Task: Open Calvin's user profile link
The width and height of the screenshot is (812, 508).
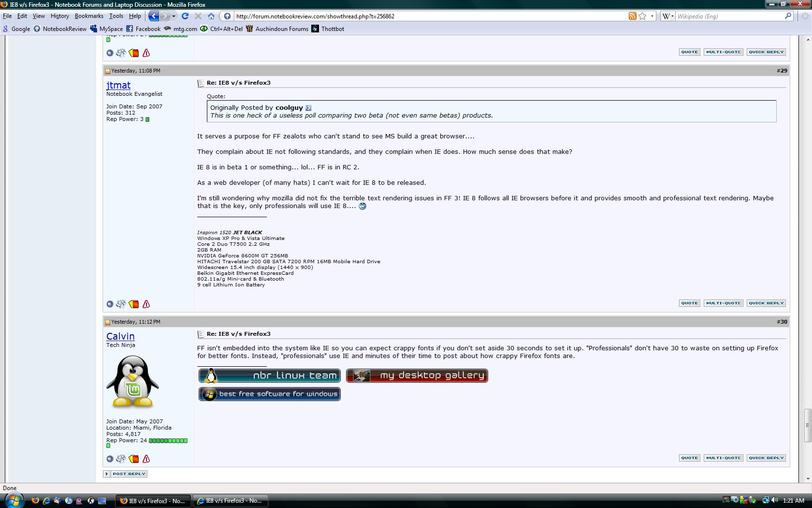Action: (x=120, y=336)
